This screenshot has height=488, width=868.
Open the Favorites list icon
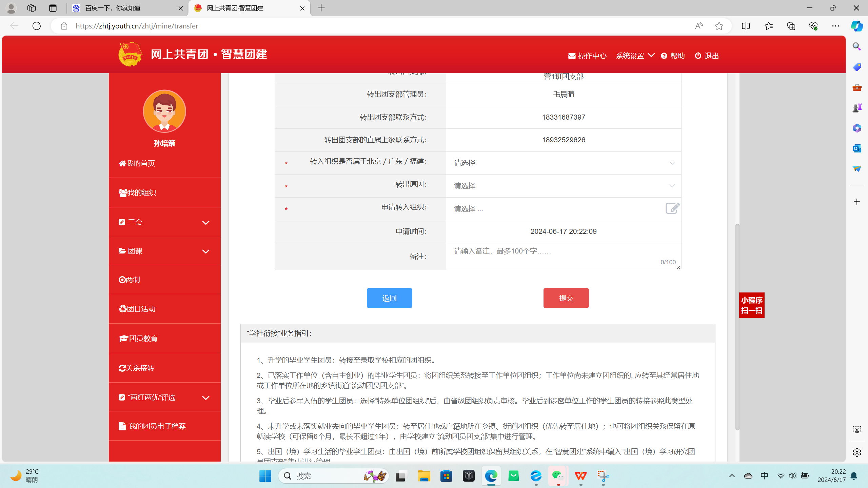(x=768, y=26)
